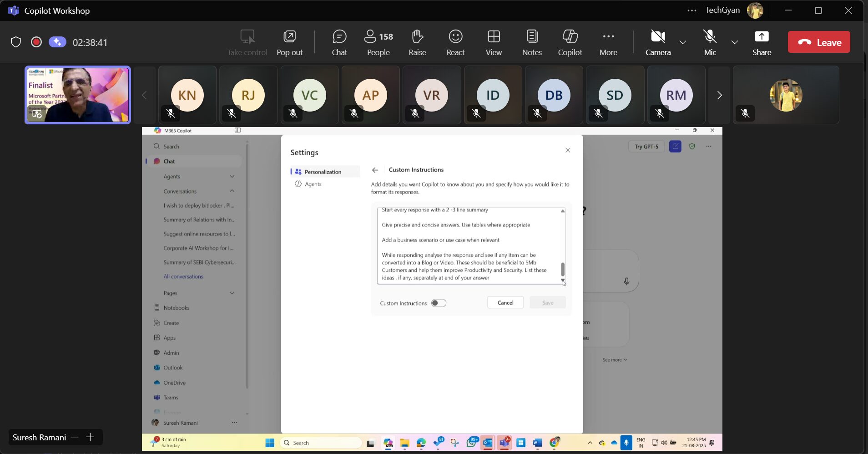Image resolution: width=868 pixels, height=454 pixels.
Task: Show next participants with right chevron
Action: click(719, 95)
